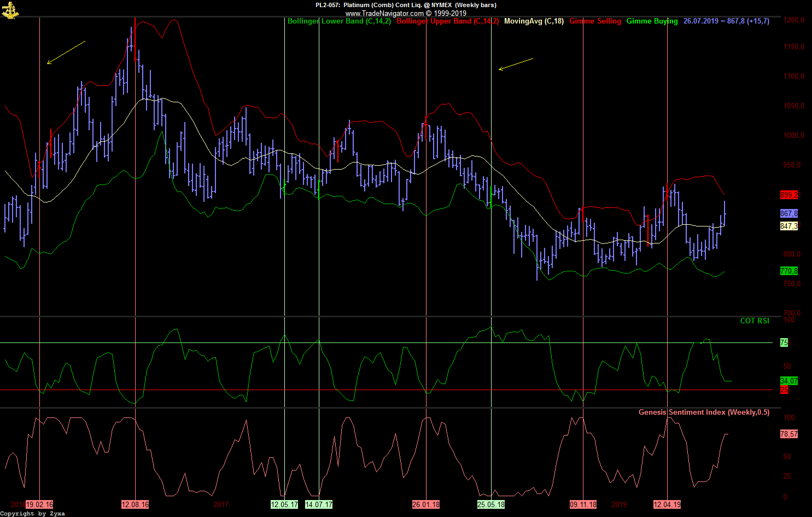Click the COT RSI indicator label
This screenshot has width=812, height=517.
[754, 321]
